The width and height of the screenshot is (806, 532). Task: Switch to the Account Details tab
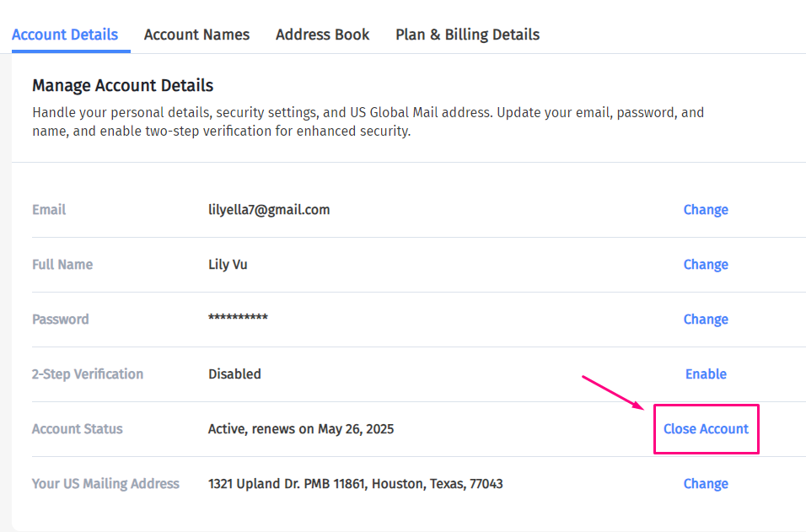click(x=65, y=35)
